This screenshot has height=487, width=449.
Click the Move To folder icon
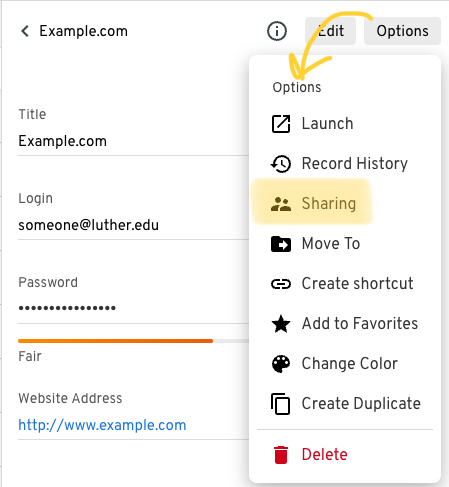pos(281,244)
